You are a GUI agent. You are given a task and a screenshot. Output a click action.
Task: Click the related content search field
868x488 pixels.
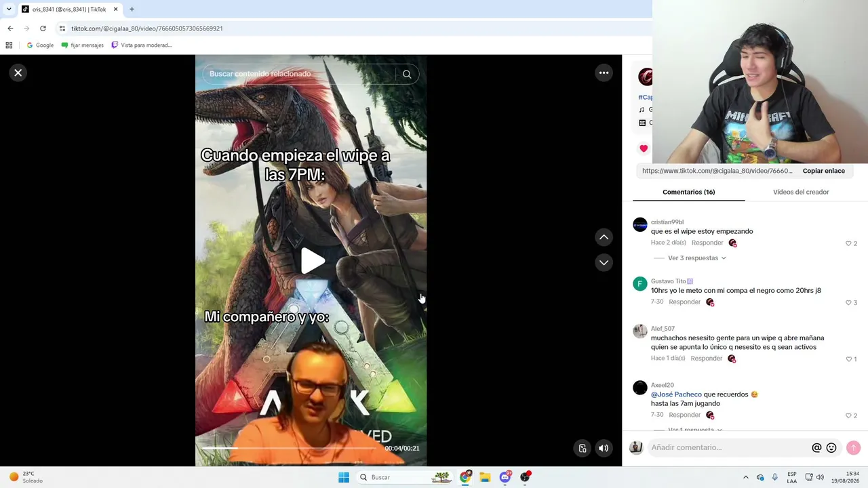[x=298, y=74]
